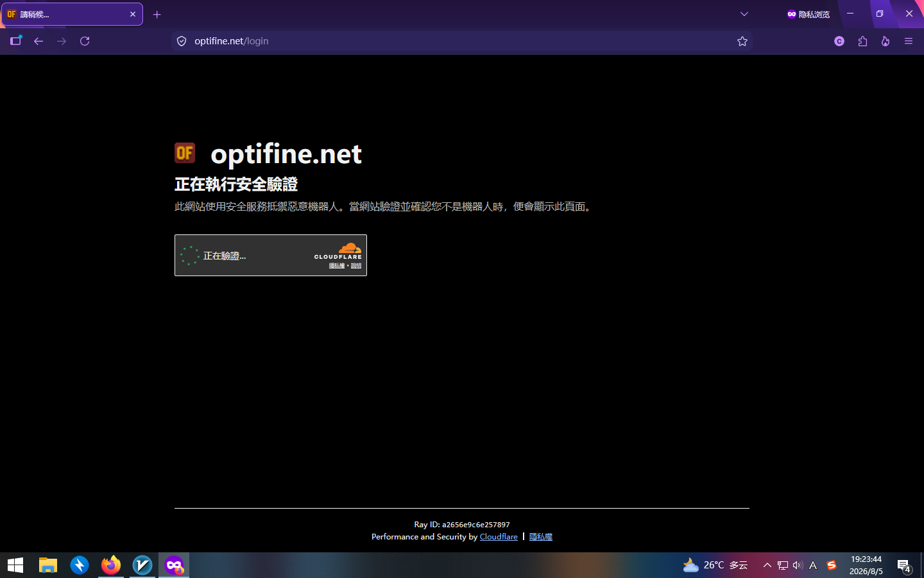Show hidden system tray icons chevron

[767, 565]
